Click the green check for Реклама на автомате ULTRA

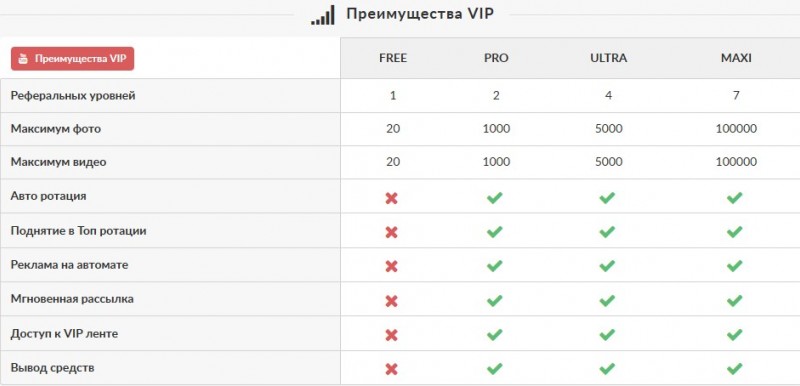click(607, 266)
